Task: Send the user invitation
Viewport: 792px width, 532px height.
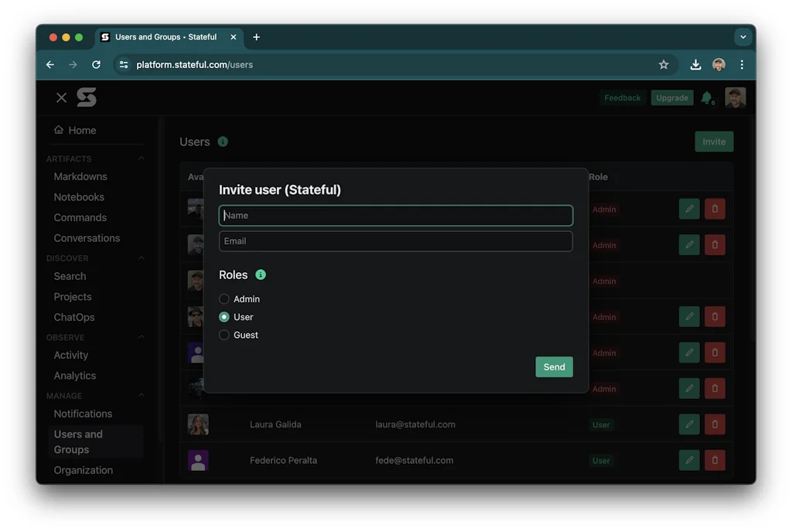Action: point(554,367)
